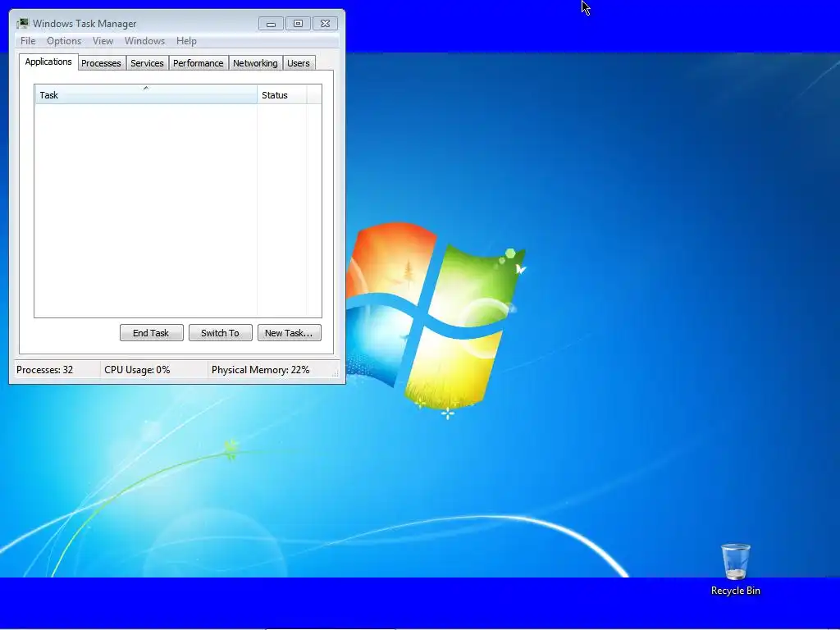Open the Help menu

coord(186,41)
